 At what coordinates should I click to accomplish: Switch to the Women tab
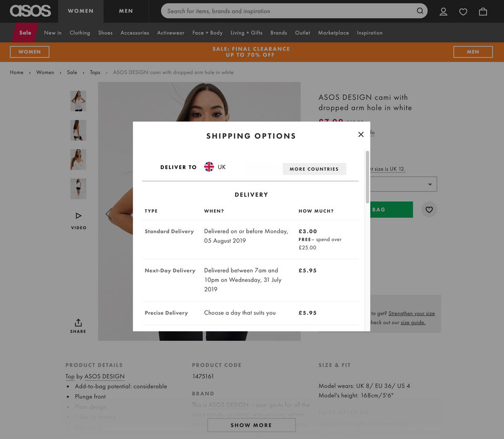pyautogui.click(x=81, y=11)
